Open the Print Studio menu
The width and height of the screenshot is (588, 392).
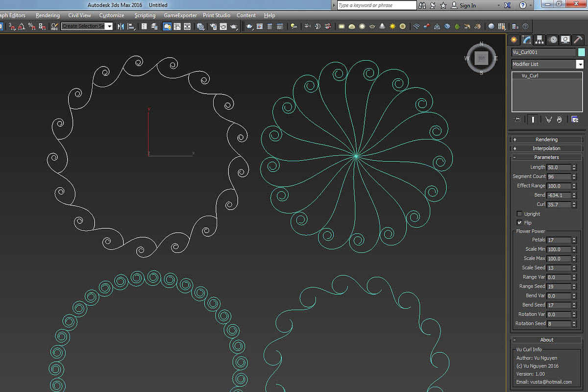tap(217, 16)
